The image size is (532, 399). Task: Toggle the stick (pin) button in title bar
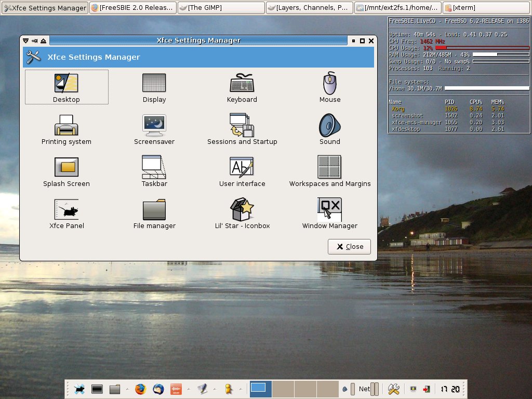coord(34,41)
